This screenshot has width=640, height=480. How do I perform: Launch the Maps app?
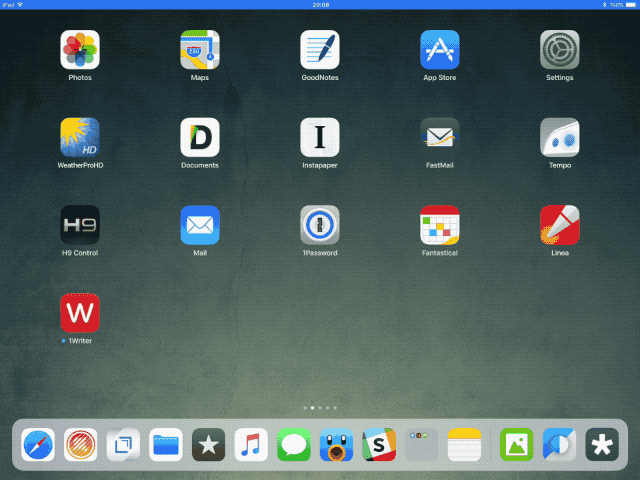click(x=200, y=50)
